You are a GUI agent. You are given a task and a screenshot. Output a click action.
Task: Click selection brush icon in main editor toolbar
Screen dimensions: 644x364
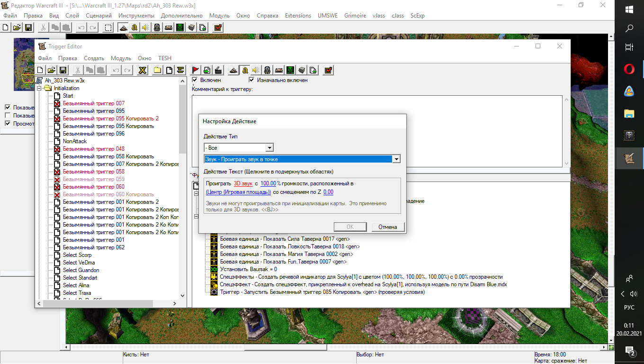(x=108, y=27)
